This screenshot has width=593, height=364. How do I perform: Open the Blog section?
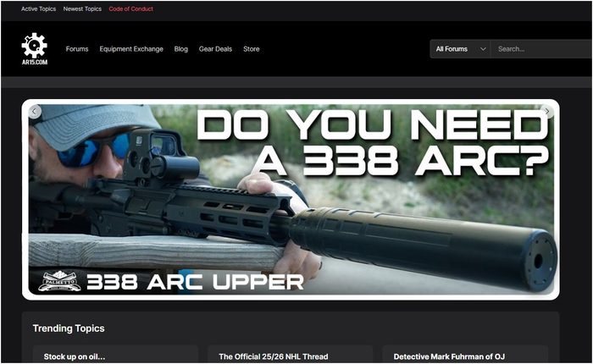coord(180,49)
